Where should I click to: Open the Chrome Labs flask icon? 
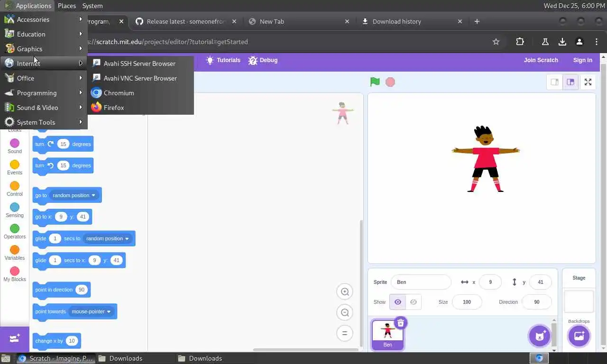click(x=545, y=42)
